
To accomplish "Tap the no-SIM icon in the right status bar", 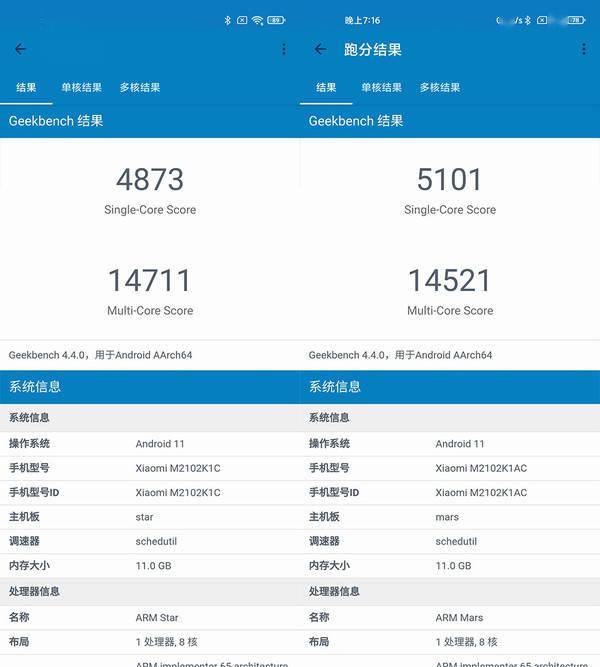I will point(542,20).
